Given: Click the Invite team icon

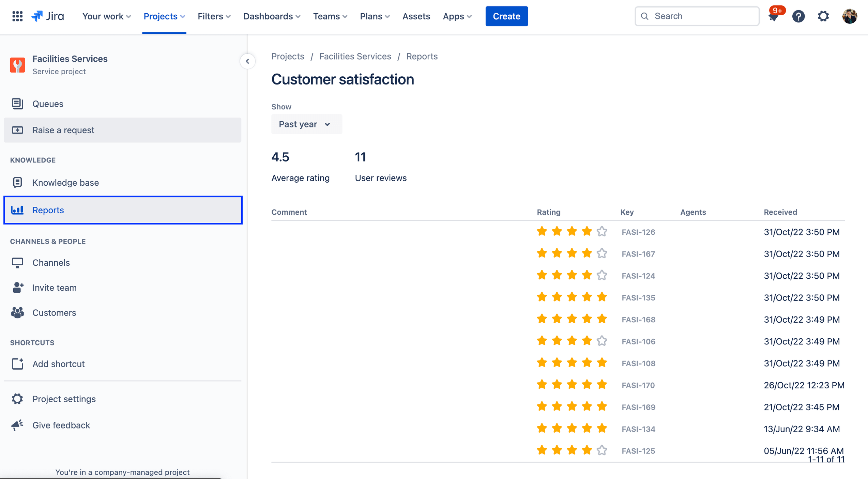Looking at the screenshot, I should pos(17,287).
